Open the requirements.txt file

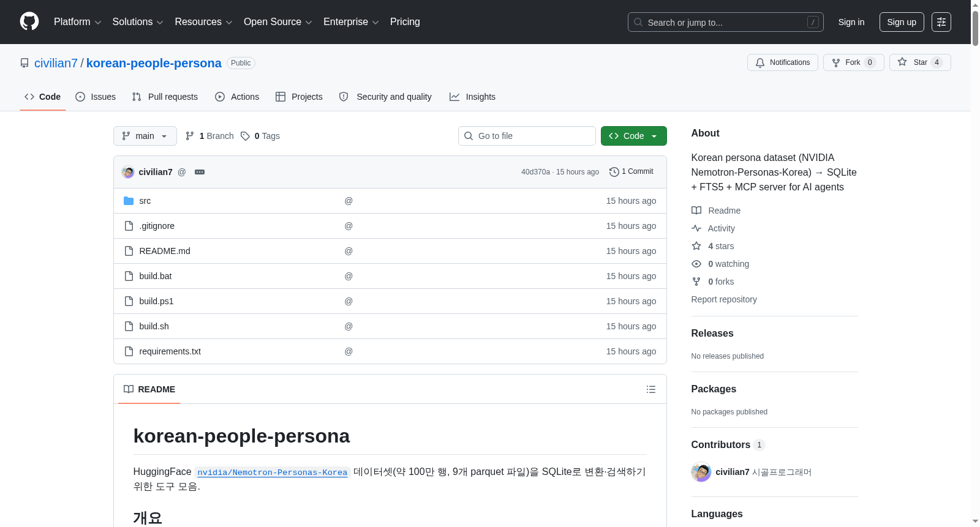pyautogui.click(x=170, y=351)
